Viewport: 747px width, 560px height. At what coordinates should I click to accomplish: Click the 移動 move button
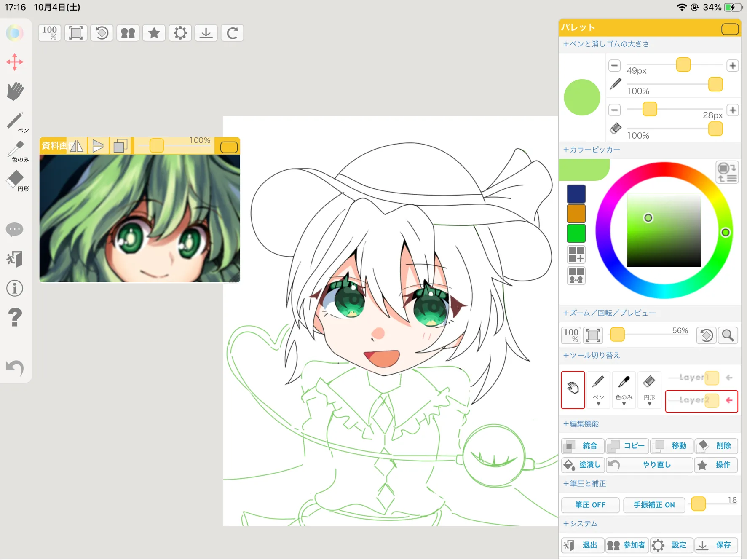672,446
